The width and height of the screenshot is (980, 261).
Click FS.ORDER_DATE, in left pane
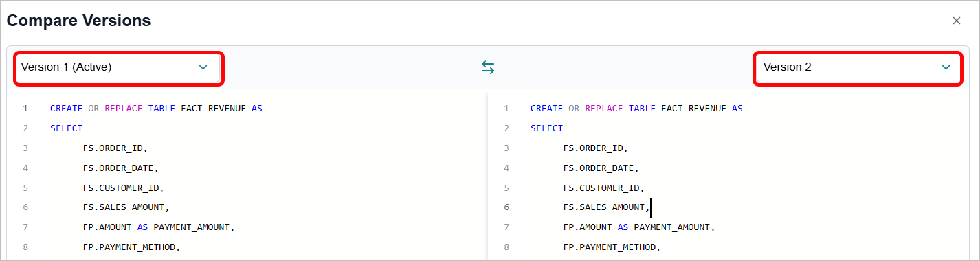tap(120, 168)
